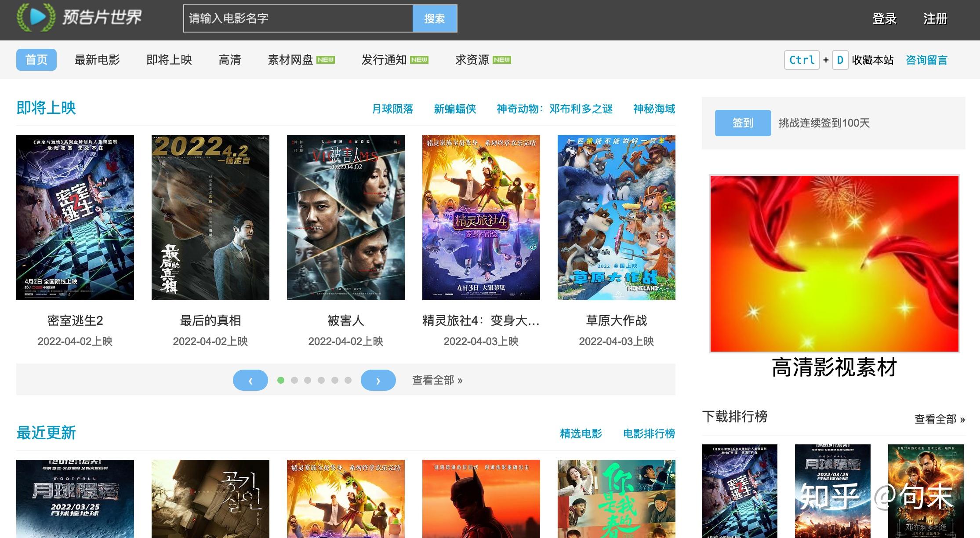Open the 注册 register link
980x538 pixels.
[935, 18]
